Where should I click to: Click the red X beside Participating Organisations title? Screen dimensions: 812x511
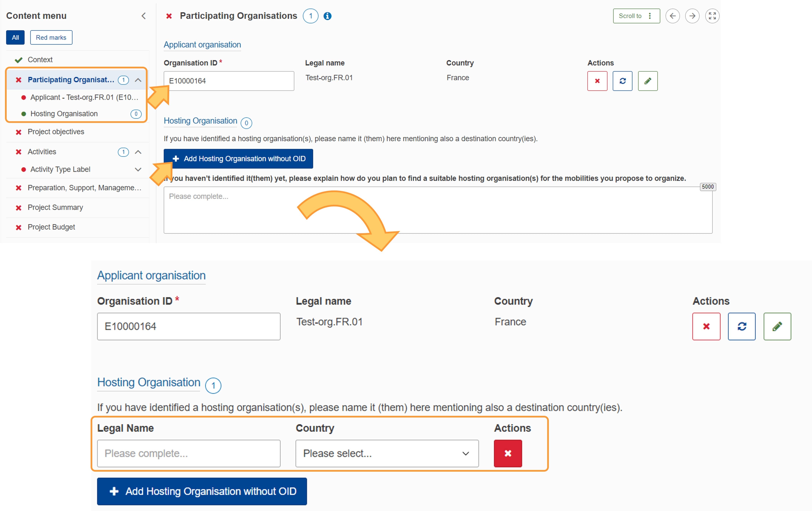pos(169,16)
